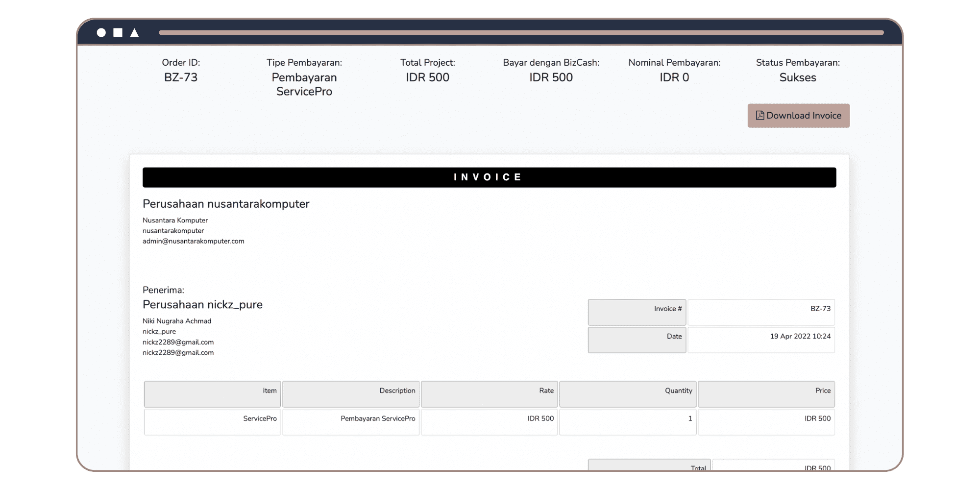
Task: Click the ServicePro item cell
Action: pyautogui.click(x=212, y=421)
